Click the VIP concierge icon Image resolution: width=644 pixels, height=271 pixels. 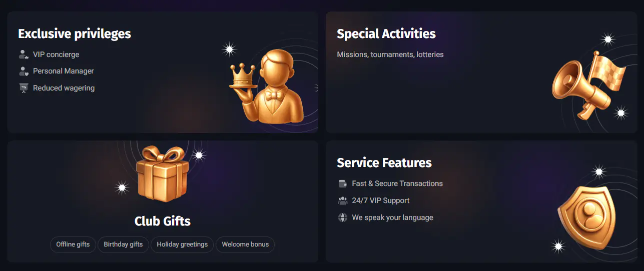click(x=24, y=54)
